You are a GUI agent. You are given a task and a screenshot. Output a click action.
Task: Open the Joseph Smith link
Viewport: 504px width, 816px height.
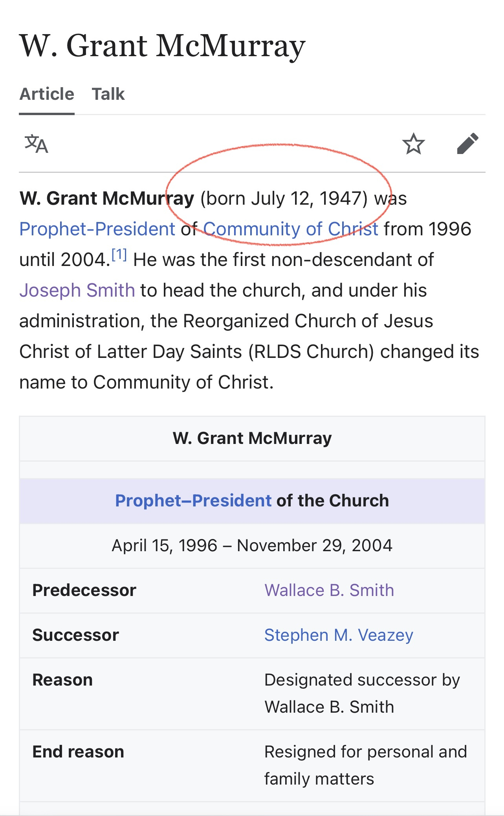pyautogui.click(x=77, y=290)
